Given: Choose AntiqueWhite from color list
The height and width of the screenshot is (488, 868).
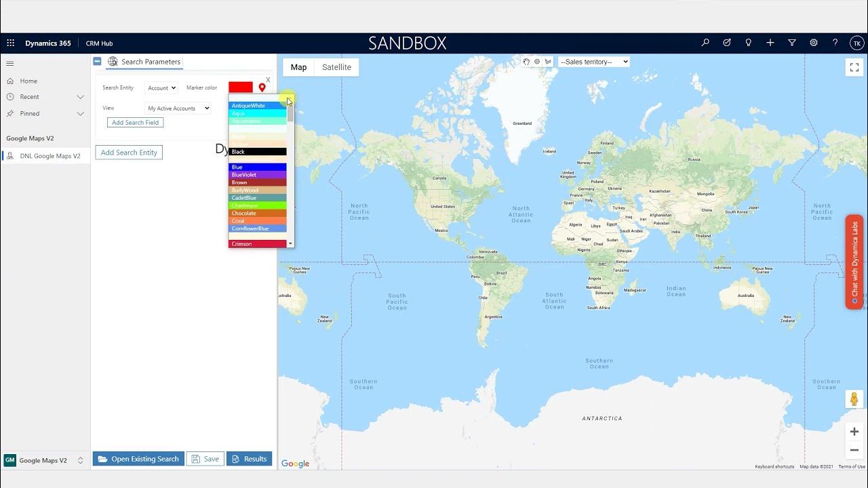Looking at the screenshot, I should coord(258,106).
